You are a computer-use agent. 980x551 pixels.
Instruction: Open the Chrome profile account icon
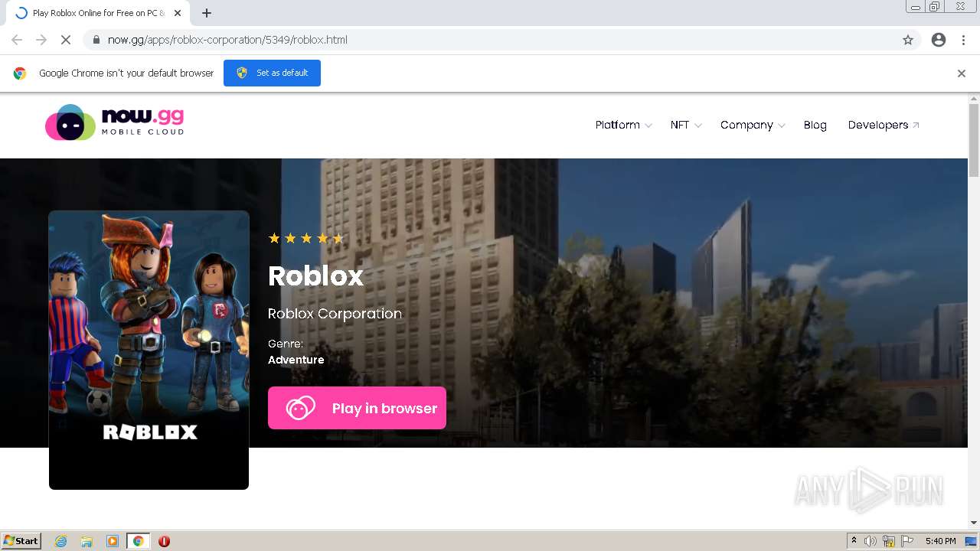point(939,40)
